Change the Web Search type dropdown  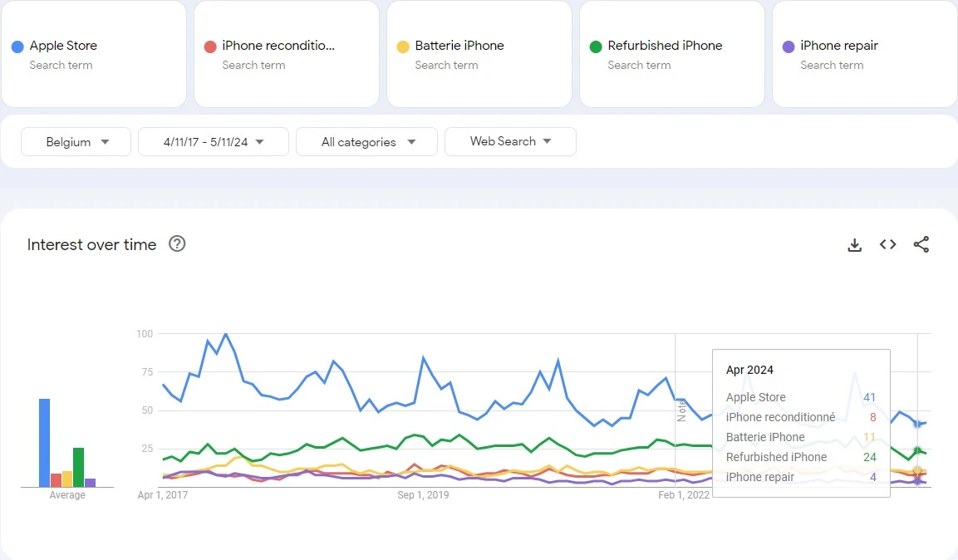pyautogui.click(x=510, y=142)
